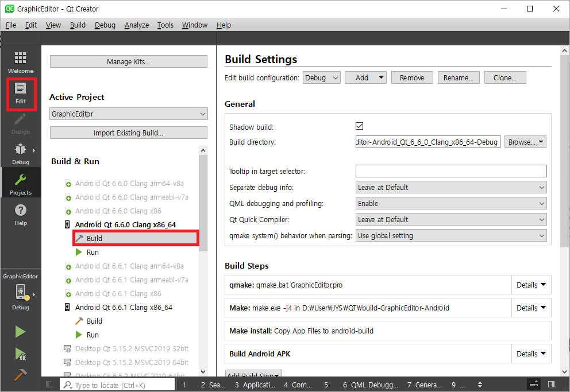
Task: Open the Welcome mode
Action: click(20, 63)
